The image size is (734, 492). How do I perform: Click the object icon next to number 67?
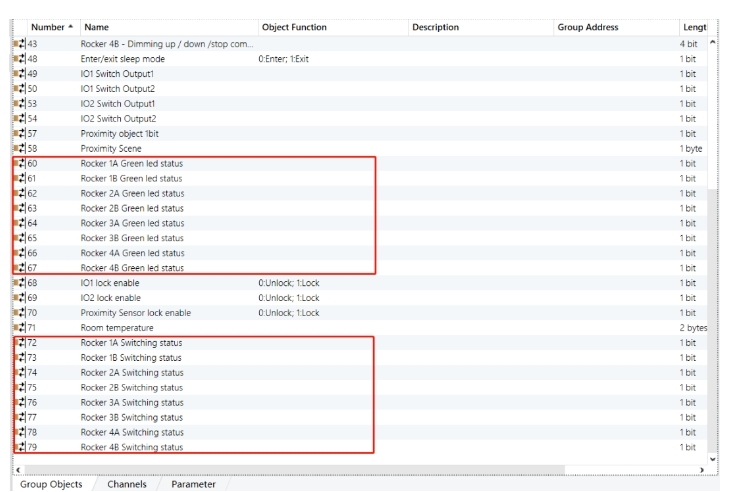(19, 268)
